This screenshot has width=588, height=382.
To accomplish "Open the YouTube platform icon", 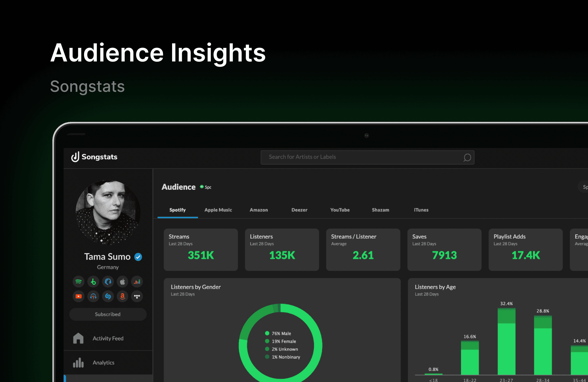I will point(78,296).
